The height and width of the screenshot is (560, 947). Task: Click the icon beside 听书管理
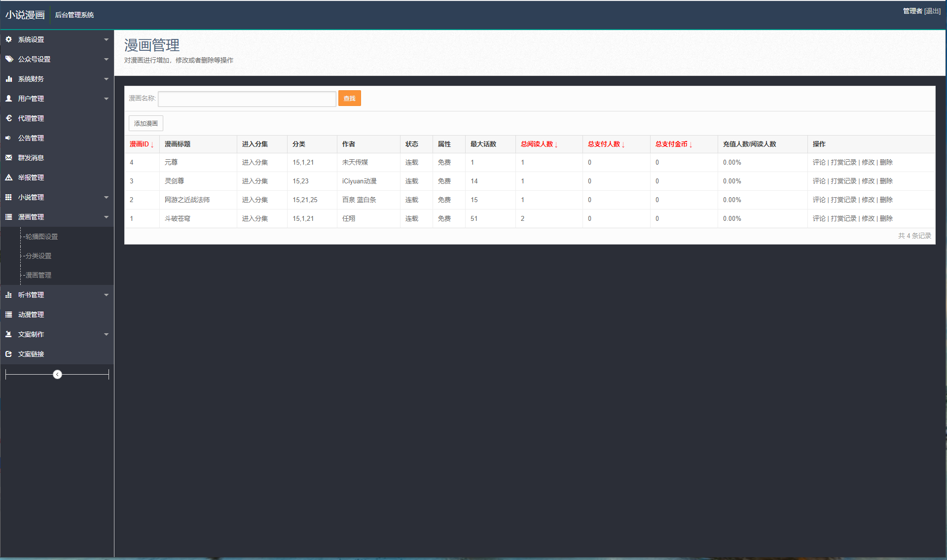[x=9, y=295]
